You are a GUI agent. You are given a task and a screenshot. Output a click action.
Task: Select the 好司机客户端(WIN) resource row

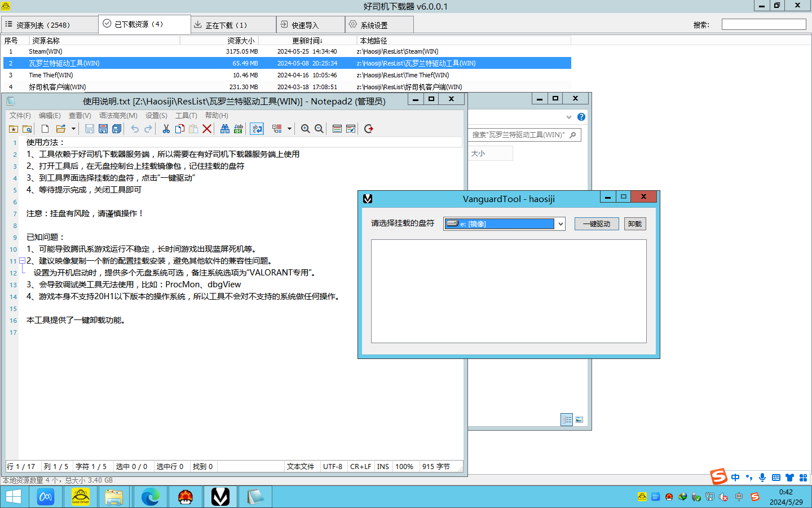click(286, 87)
